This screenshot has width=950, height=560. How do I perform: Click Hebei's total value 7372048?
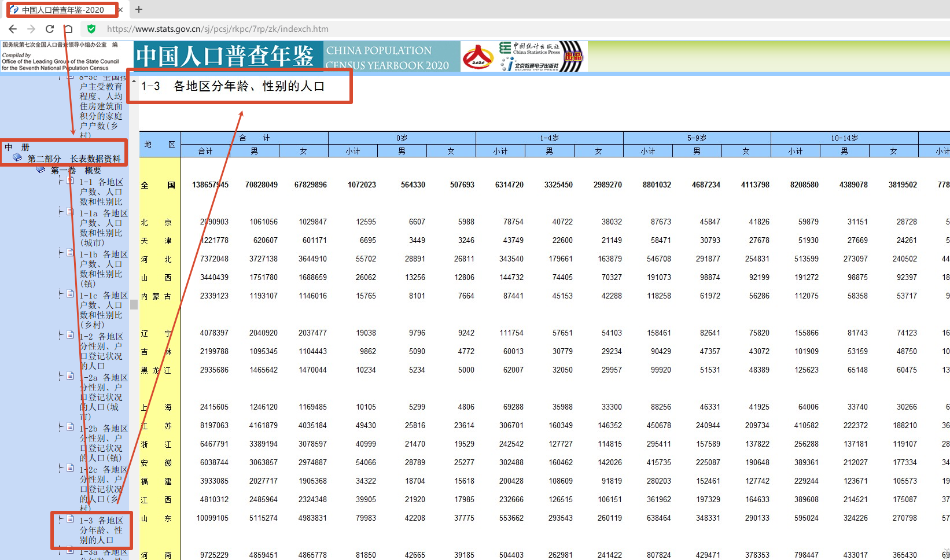[214, 259]
